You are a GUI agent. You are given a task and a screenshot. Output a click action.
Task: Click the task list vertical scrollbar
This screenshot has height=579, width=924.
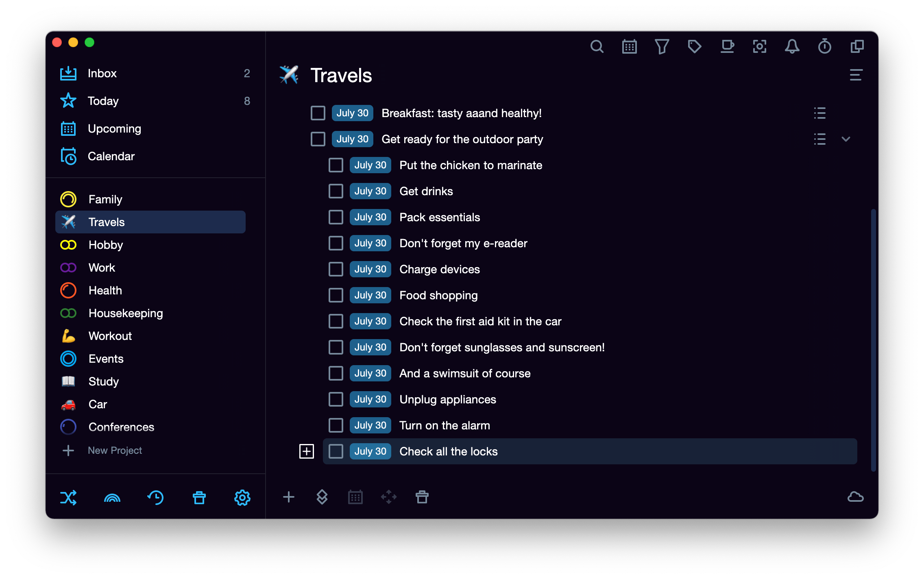873,340
